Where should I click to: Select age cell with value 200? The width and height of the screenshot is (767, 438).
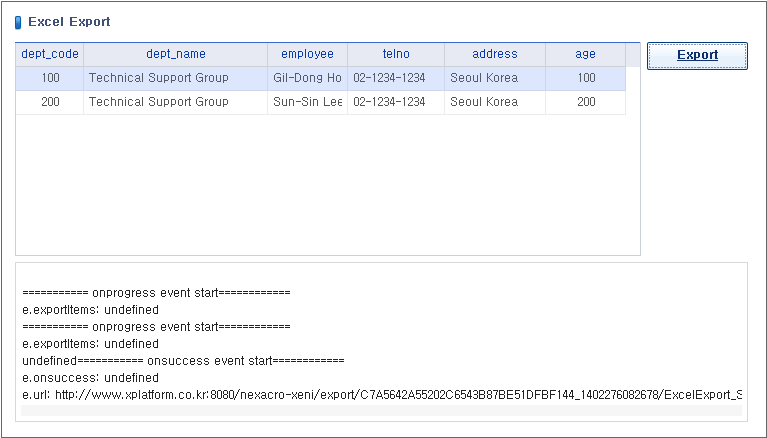coord(585,102)
